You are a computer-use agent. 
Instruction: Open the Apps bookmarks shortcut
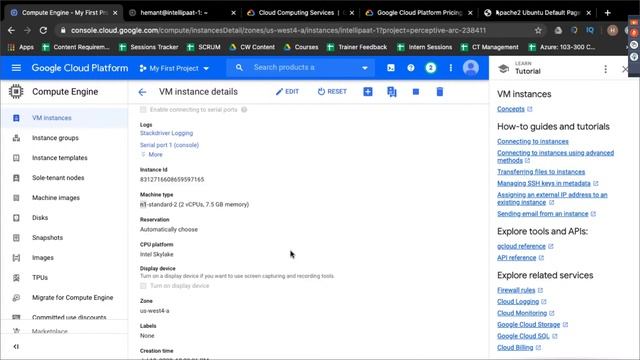21,47
